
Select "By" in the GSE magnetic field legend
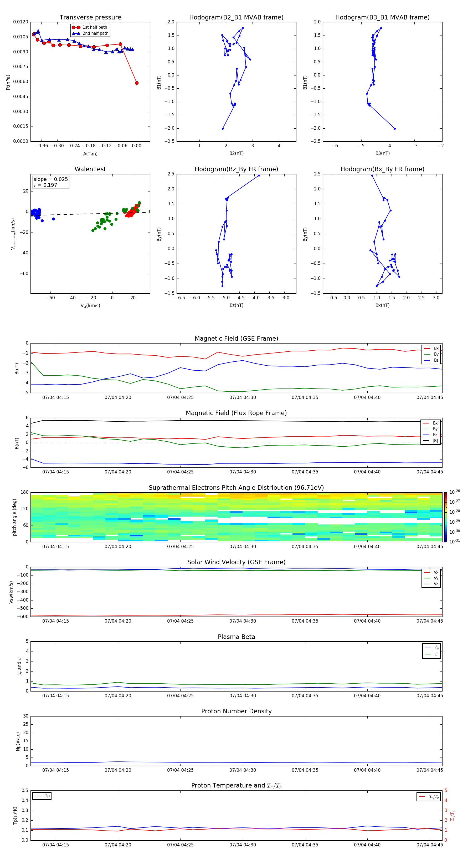436,354
